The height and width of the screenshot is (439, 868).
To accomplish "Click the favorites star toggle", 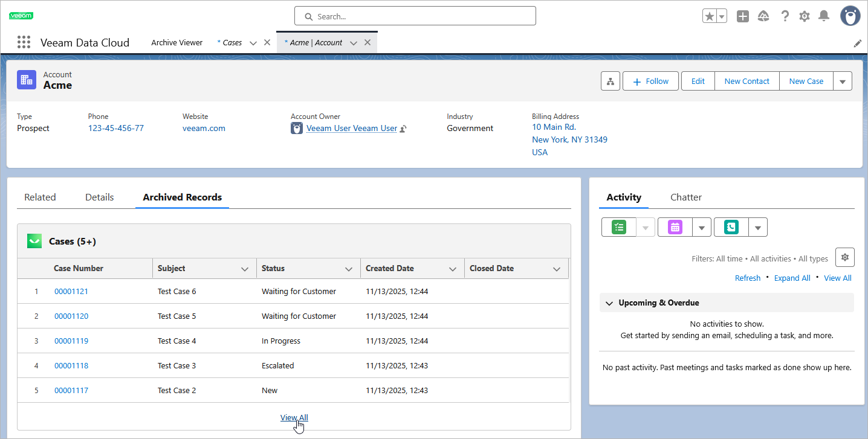I will [710, 15].
